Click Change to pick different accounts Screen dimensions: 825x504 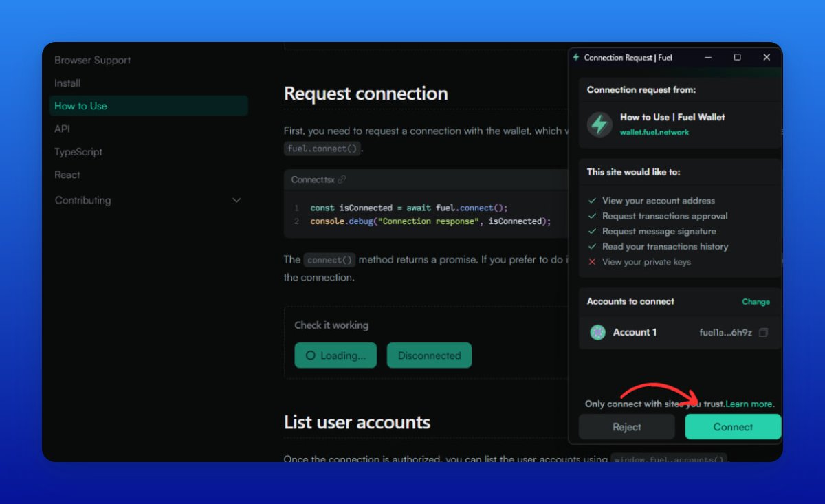[756, 302]
